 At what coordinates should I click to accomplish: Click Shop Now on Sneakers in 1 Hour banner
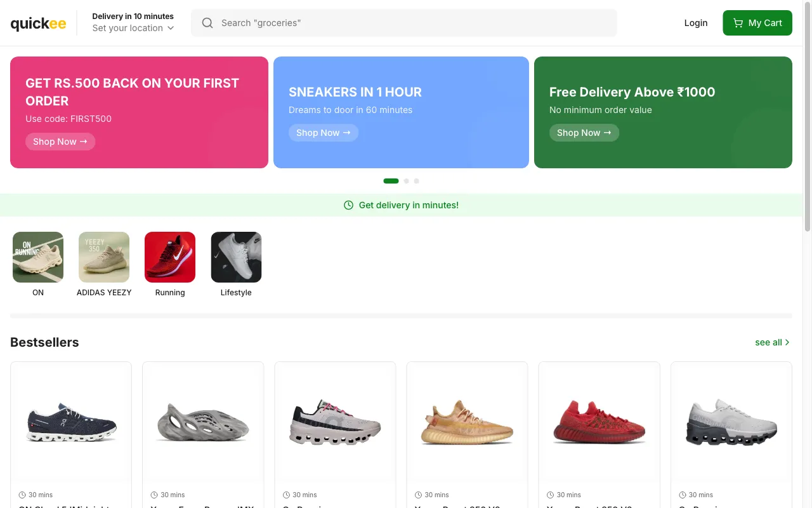pos(324,133)
